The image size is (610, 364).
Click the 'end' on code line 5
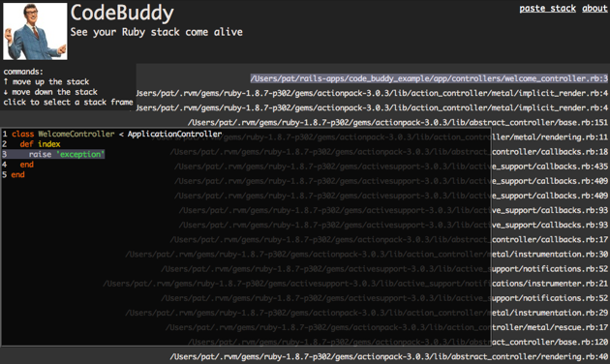(17, 174)
